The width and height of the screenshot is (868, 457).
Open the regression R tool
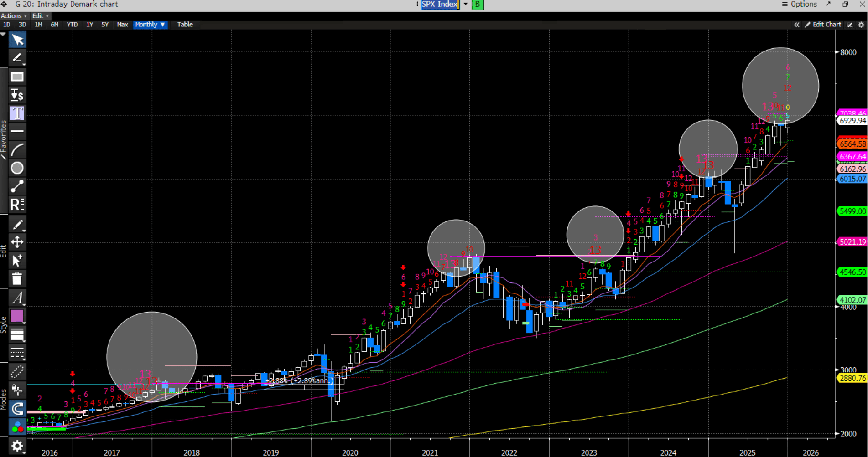coord(17,205)
